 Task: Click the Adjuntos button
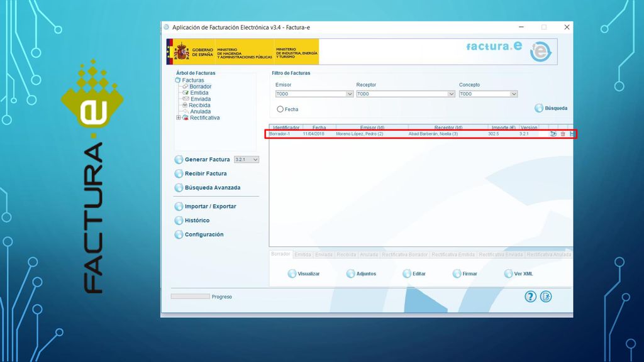[x=362, y=274]
